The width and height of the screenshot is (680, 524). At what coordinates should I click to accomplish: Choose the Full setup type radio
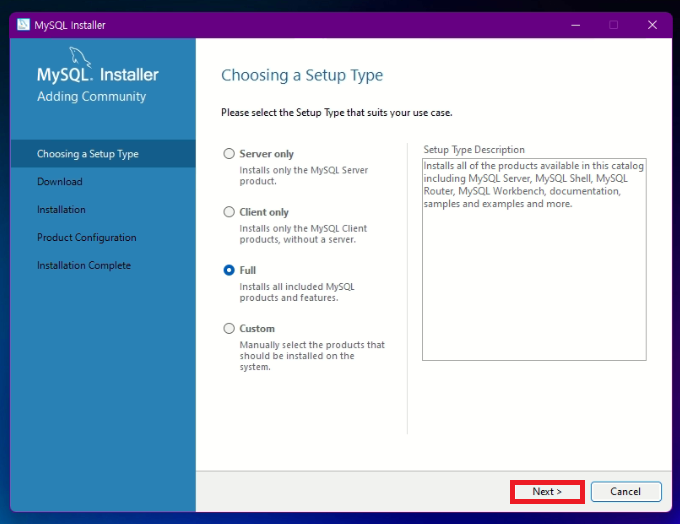point(229,270)
